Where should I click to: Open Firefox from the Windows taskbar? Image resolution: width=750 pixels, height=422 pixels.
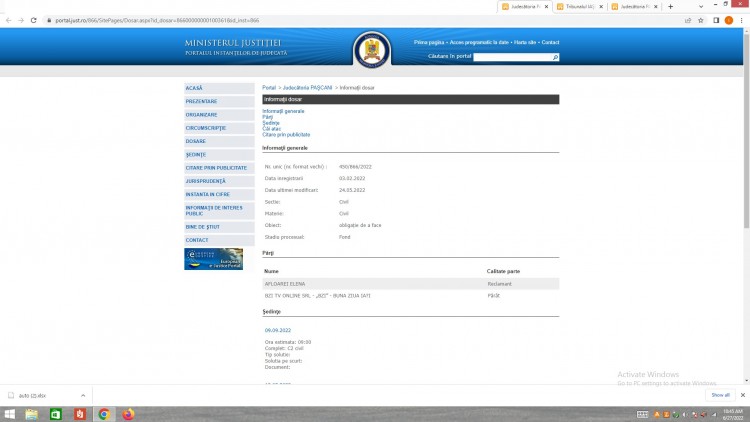128,414
